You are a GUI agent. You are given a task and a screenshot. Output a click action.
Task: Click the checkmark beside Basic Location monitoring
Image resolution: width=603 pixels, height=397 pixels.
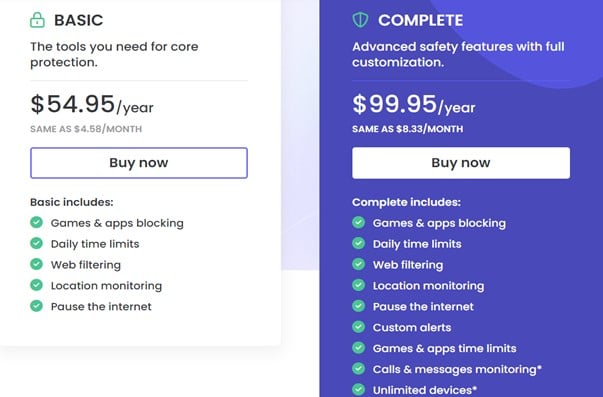pyautogui.click(x=37, y=285)
